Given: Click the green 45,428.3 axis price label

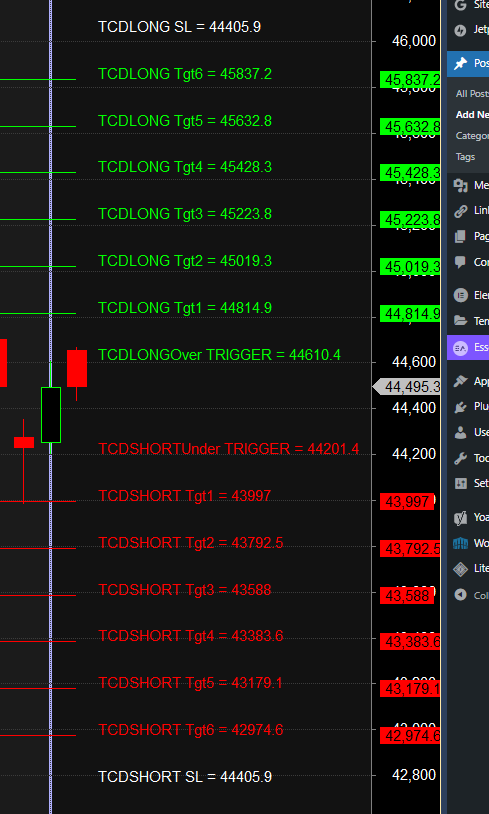Looking at the screenshot, I should [x=410, y=173].
